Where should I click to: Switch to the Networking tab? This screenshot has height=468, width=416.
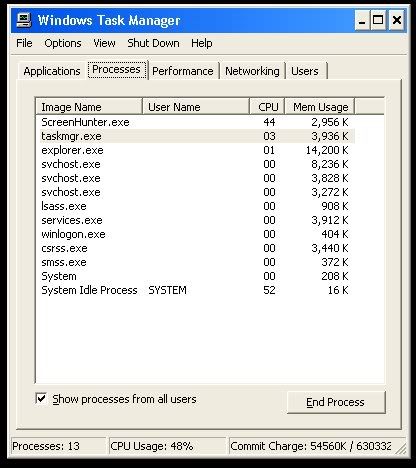click(252, 71)
